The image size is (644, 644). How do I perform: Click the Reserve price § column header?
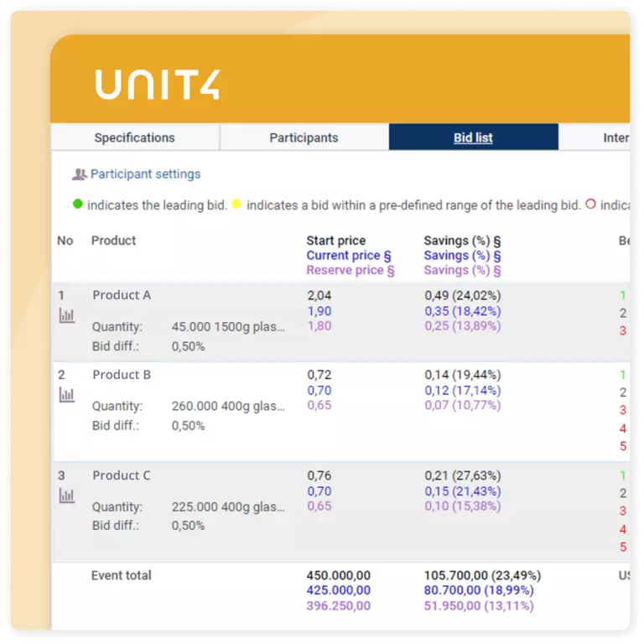click(351, 270)
